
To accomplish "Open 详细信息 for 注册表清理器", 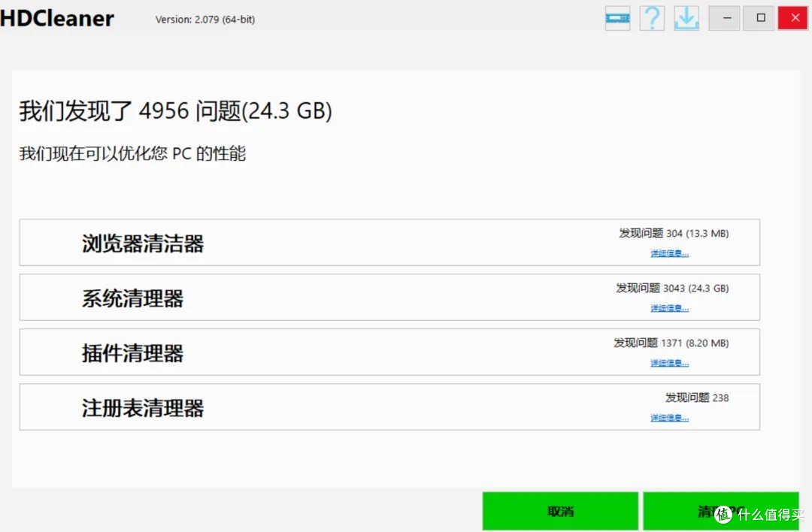I will [669, 417].
